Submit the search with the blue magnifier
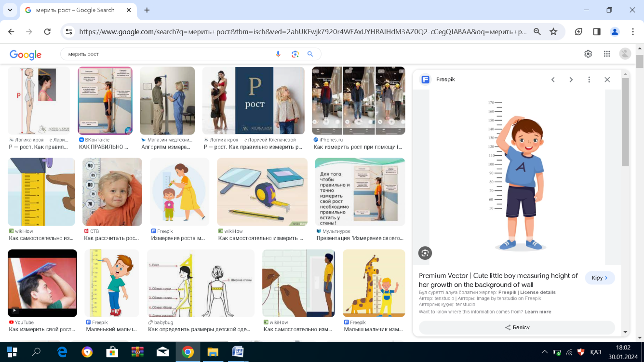Screen dimensions: 644x362 (x=310, y=54)
